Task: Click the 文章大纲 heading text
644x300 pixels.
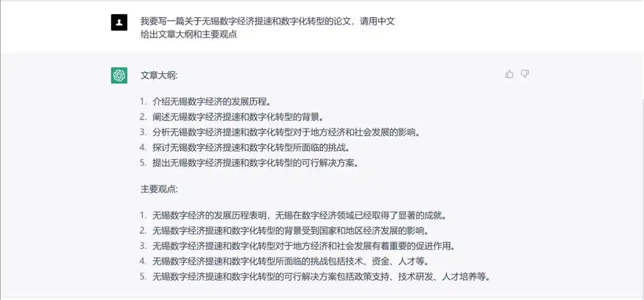Action: pyautogui.click(x=159, y=75)
